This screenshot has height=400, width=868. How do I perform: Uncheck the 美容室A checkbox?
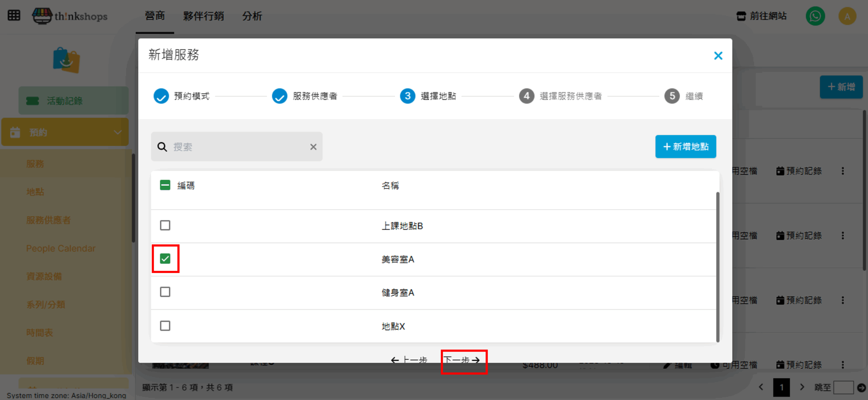tap(165, 259)
